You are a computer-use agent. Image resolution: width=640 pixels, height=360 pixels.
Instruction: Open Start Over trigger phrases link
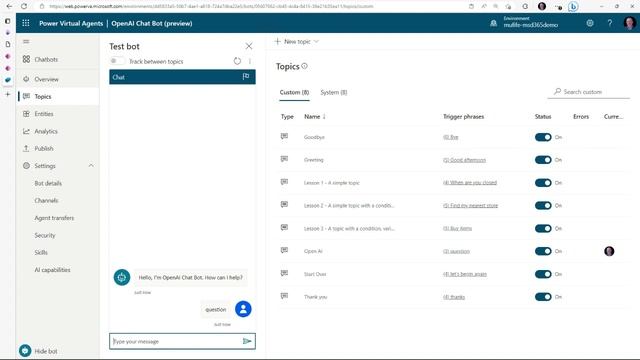[x=465, y=274]
